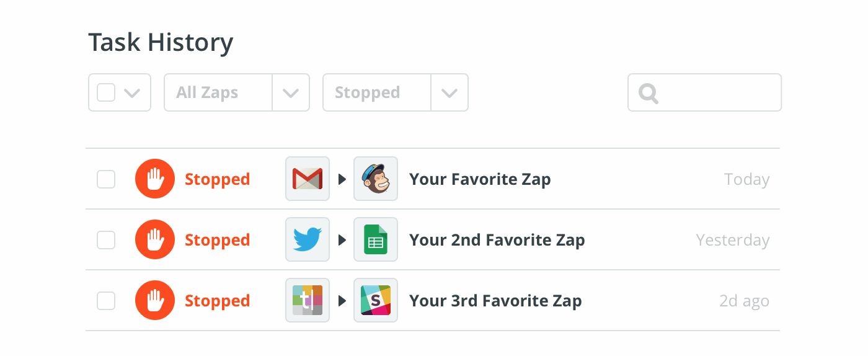This screenshot has width=868, height=356.
Task: Click the Gmail icon in first row
Action: pyautogui.click(x=308, y=179)
